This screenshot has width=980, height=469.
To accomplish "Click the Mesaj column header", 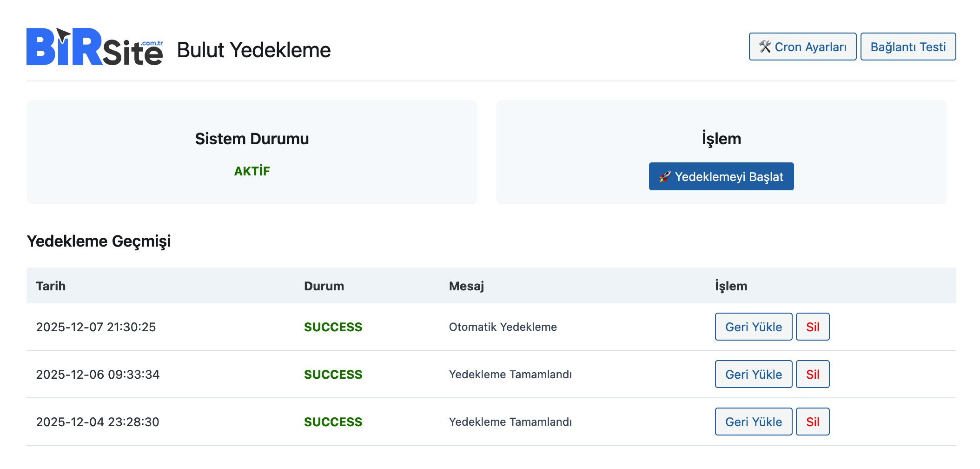I will point(466,286).
